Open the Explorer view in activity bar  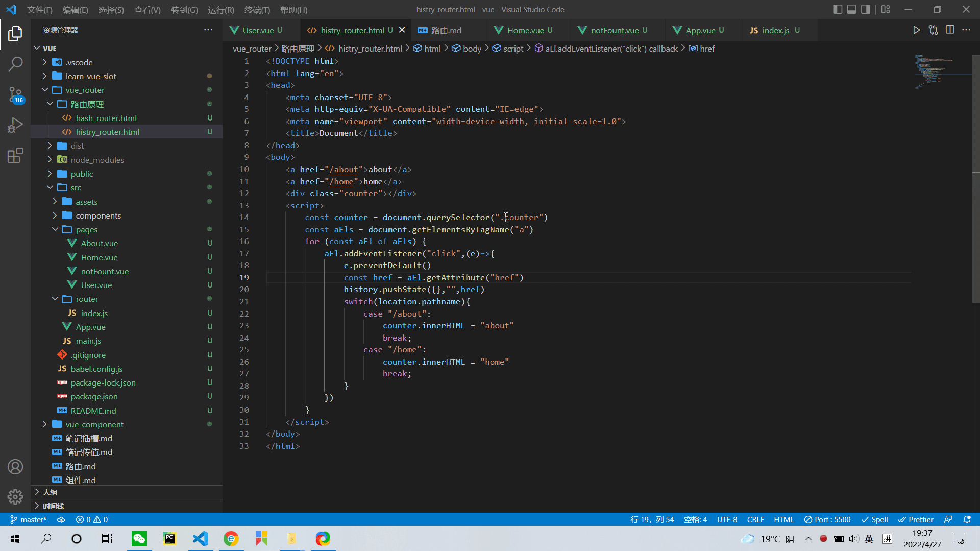pos(15,34)
